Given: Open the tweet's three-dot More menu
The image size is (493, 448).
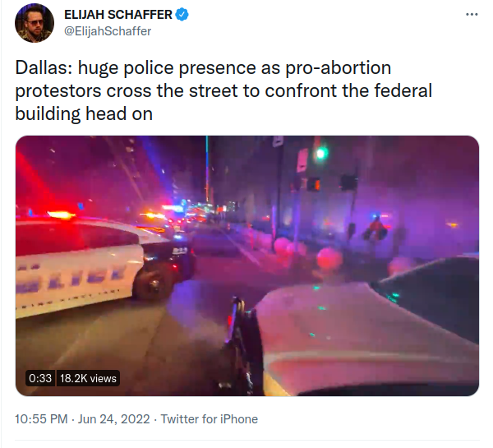Looking at the screenshot, I should [x=471, y=15].
